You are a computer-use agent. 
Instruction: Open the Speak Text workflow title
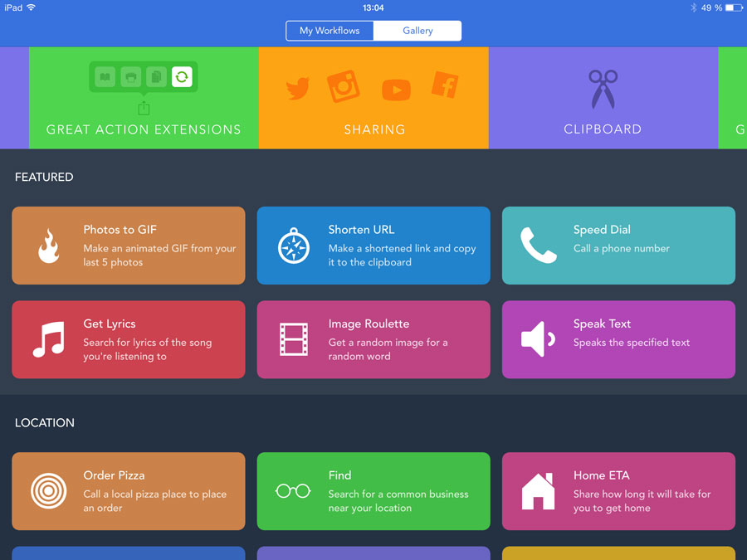[x=603, y=324]
